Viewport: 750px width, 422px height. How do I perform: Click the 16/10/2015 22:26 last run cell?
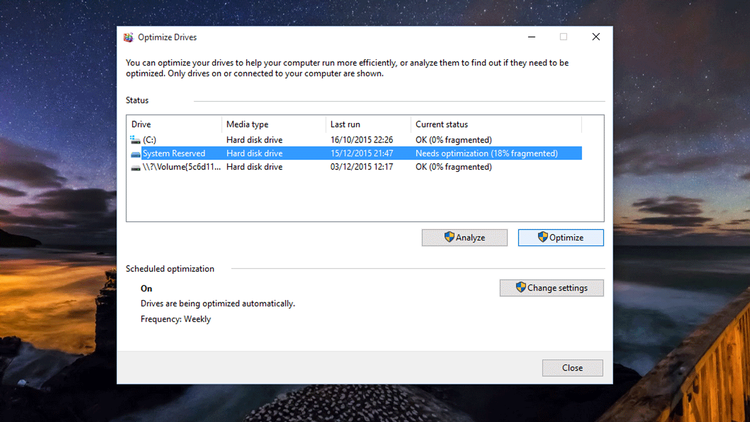click(x=362, y=140)
